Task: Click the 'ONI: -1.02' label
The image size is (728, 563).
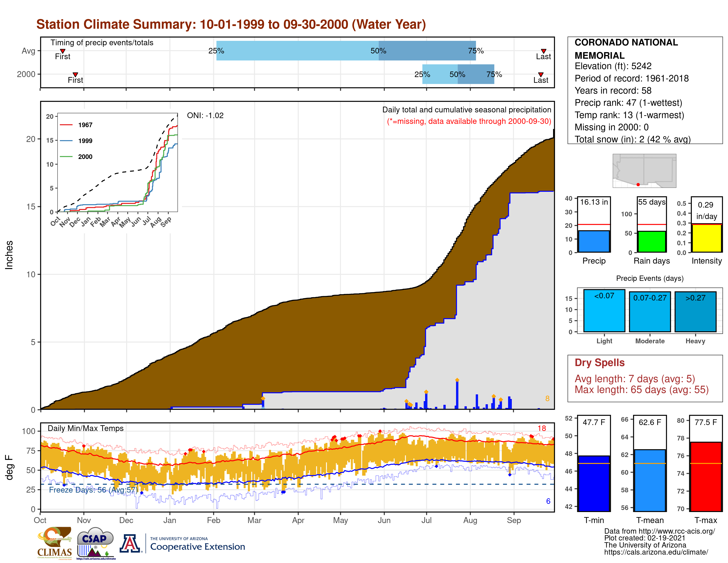Action: click(205, 115)
